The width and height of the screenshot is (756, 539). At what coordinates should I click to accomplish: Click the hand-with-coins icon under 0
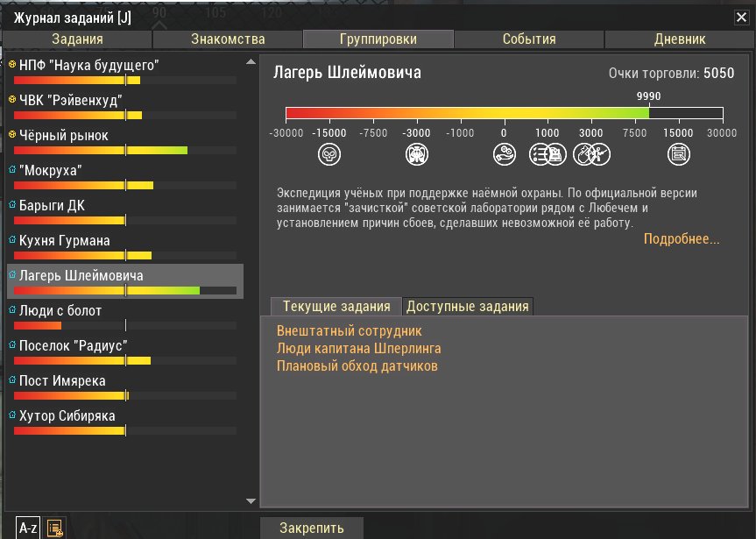tap(504, 155)
